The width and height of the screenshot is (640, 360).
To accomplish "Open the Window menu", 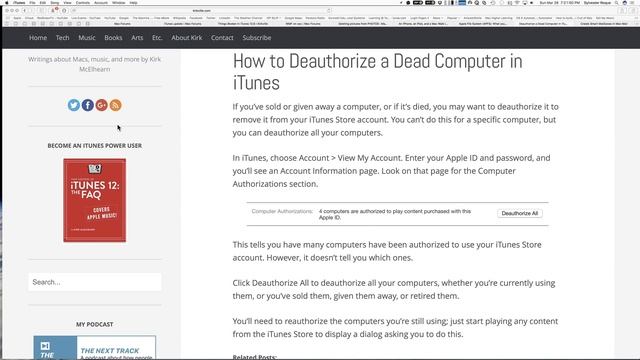I will (x=118, y=3).
